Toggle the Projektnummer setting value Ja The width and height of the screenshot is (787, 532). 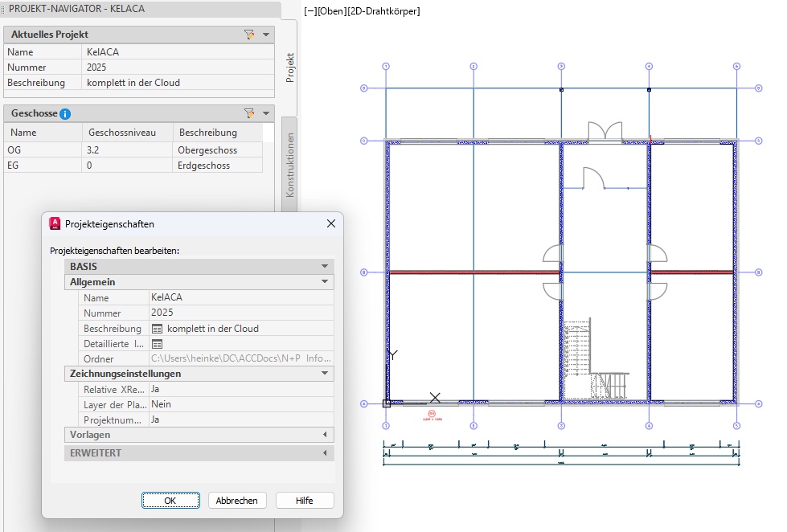click(241, 419)
